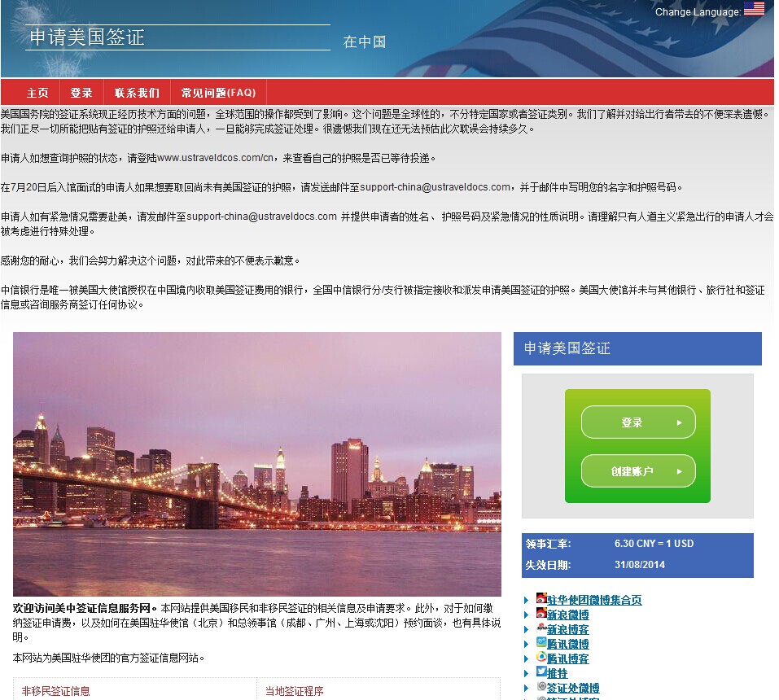Click the Weibo icon beside 驻华使团微博集合页
This screenshot has width=779, height=700.
click(x=541, y=599)
